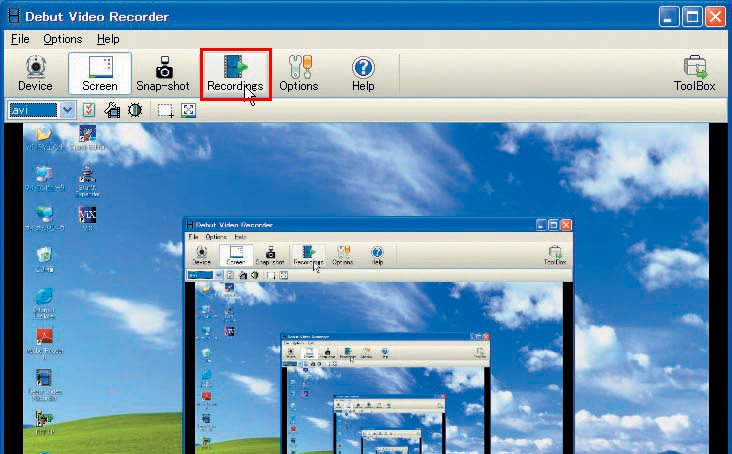The image size is (732, 454).
Task: Expand the avi format dropdown arrow
Action: [67, 110]
